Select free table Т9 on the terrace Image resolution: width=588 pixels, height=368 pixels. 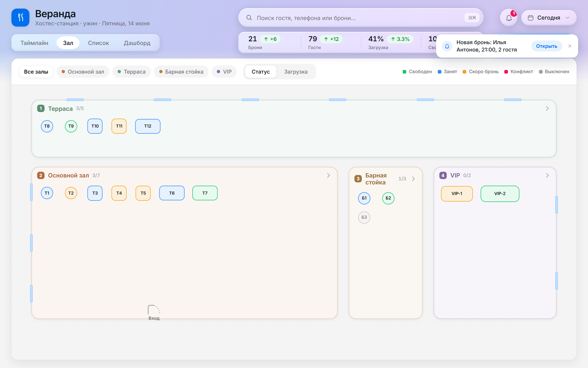click(x=71, y=126)
